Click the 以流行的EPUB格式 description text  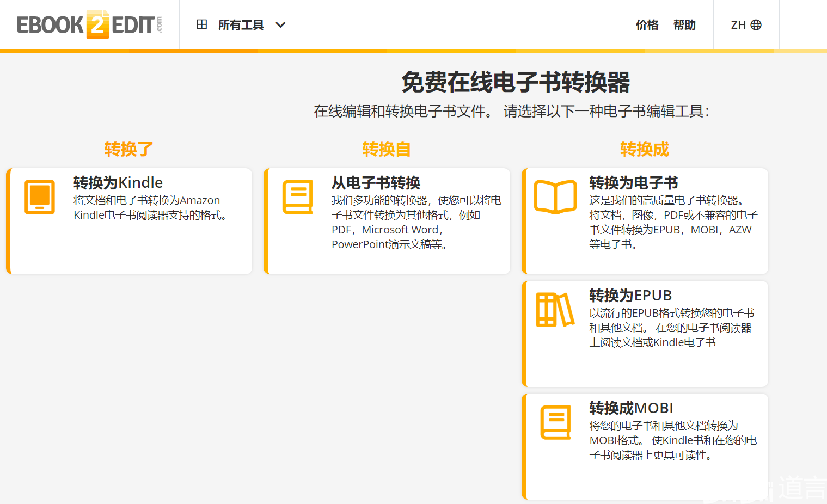(x=672, y=328)
